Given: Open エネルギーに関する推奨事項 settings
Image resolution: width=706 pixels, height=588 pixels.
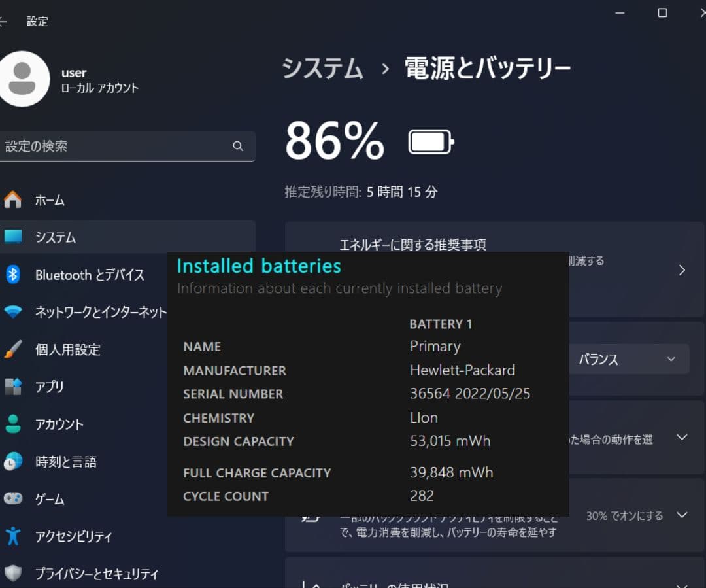Looking at the screenshot, I should click(x=682, y=269).
